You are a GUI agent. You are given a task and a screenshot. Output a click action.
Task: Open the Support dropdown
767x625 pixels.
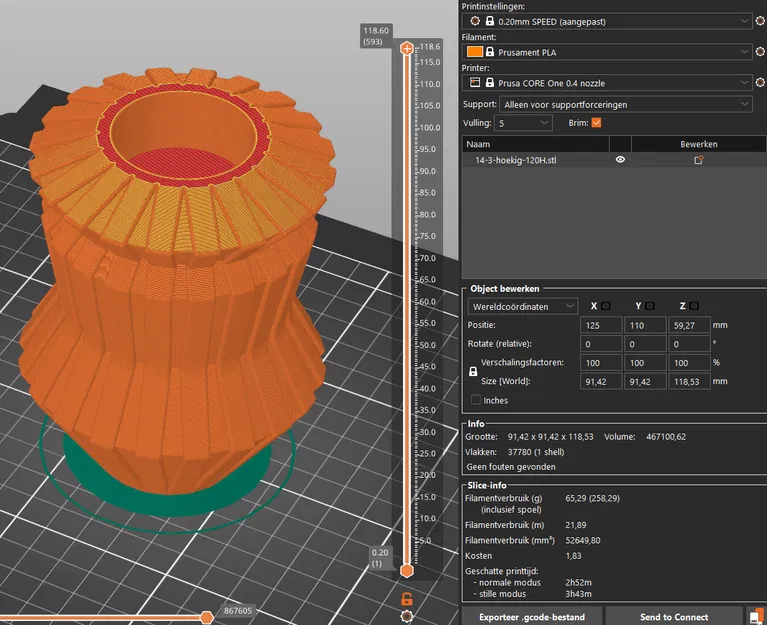[x=627, y=104]
